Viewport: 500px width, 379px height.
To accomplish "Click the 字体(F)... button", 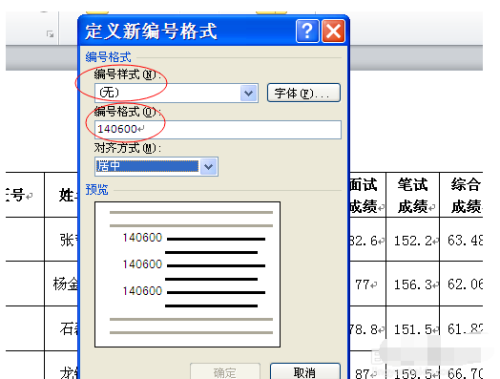I will coord(304,93).
